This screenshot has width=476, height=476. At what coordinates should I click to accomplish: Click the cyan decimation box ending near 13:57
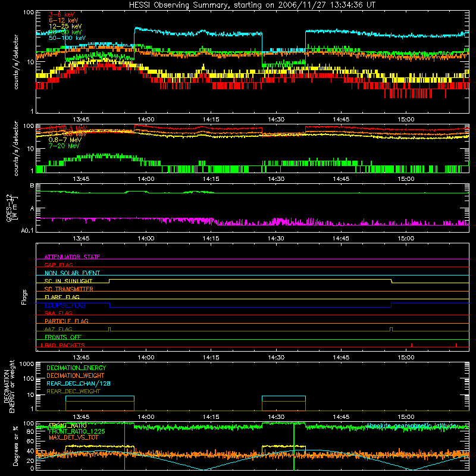[x=100, y=399]
